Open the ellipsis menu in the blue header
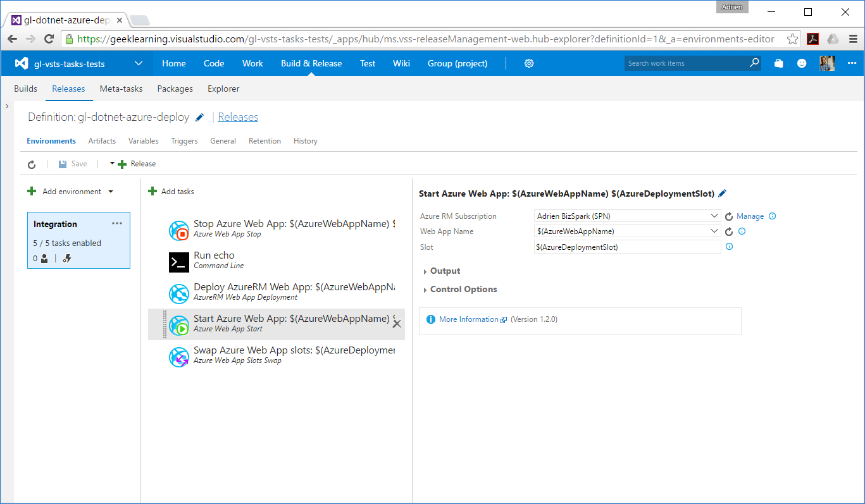 (x=852, y=63)
